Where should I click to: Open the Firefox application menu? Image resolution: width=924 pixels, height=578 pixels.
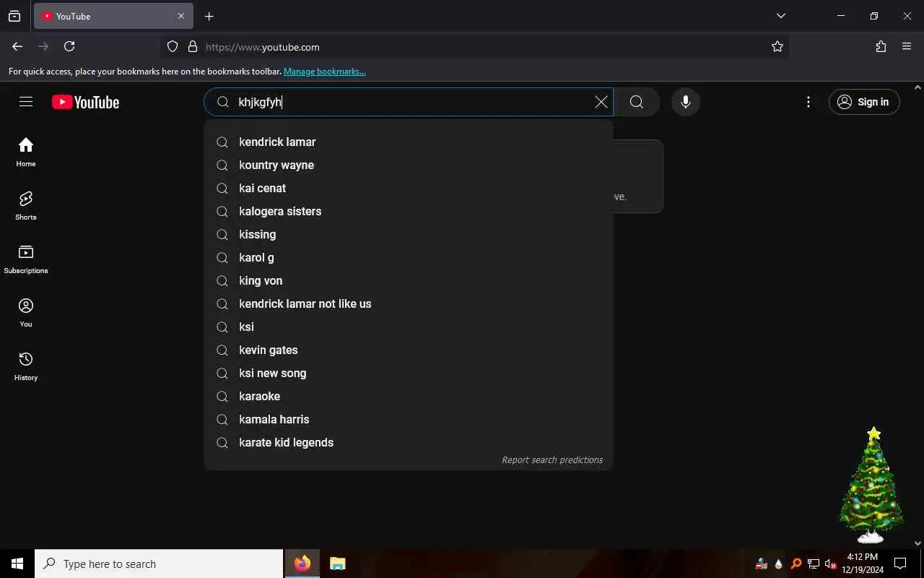tap(907, 46)
